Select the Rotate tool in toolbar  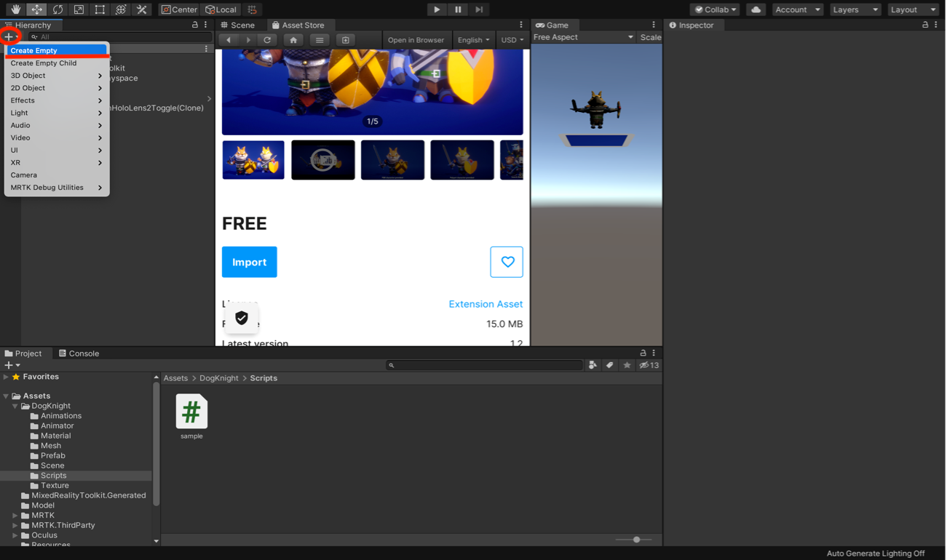(x=58, y=9)
